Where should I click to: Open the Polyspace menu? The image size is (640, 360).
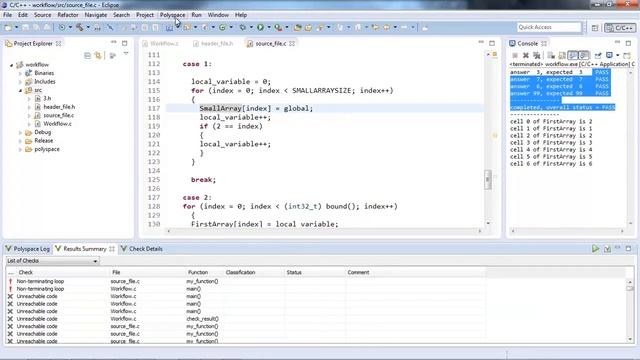(172, 15)
